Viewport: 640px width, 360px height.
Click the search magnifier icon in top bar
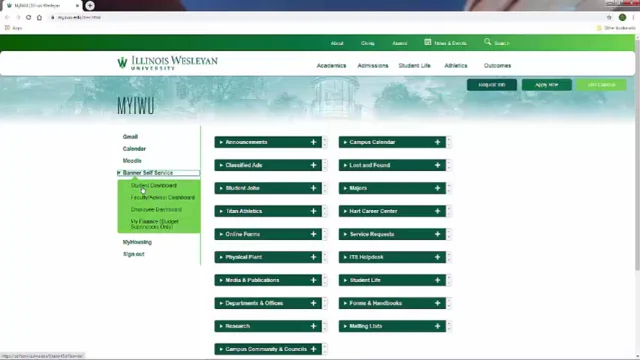[487, 42]
